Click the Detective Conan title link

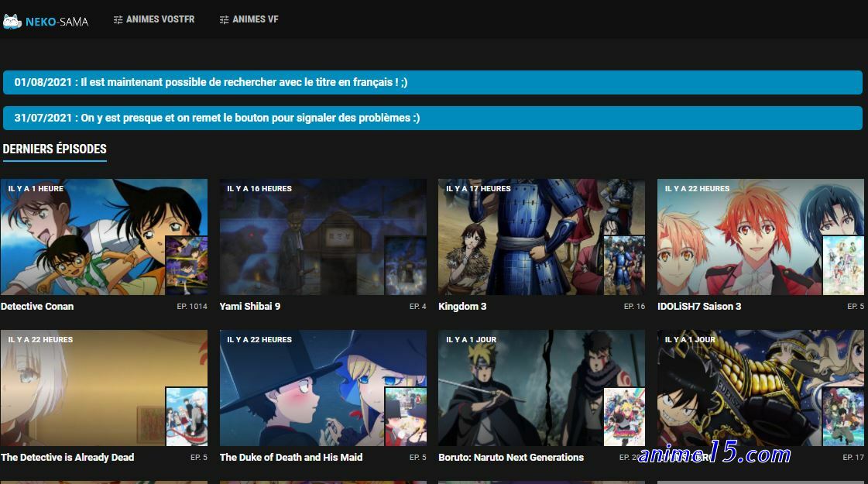tap(37, 306)
